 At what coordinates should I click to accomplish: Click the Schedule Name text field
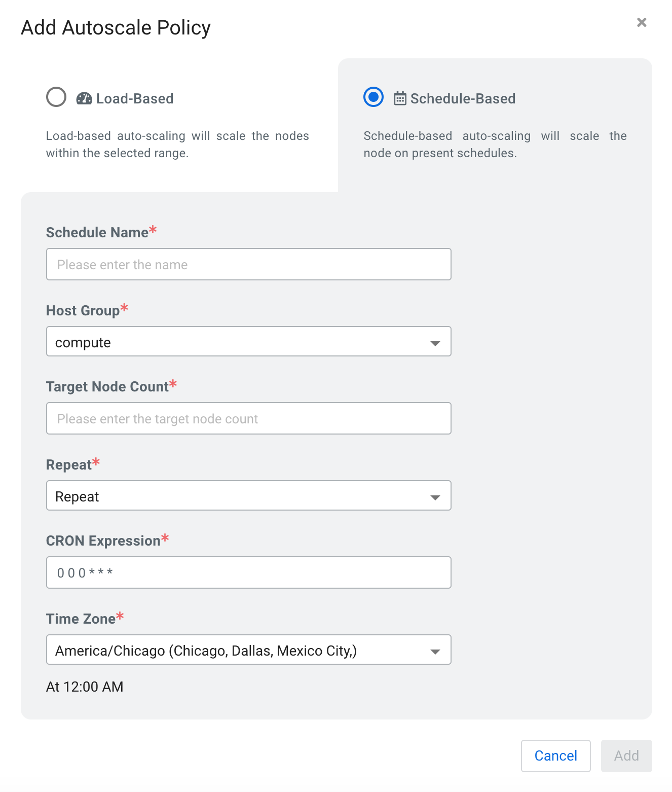pyautogui.click(x=248, y=264)
